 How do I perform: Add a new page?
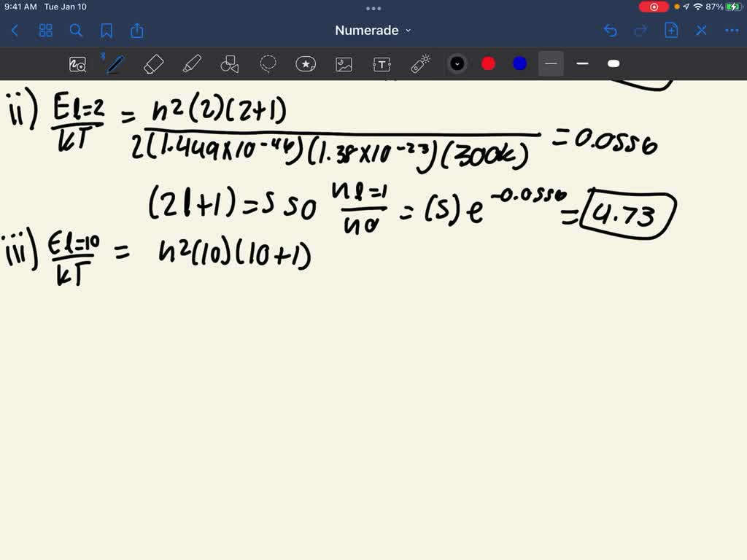click(x=671, y=31)
